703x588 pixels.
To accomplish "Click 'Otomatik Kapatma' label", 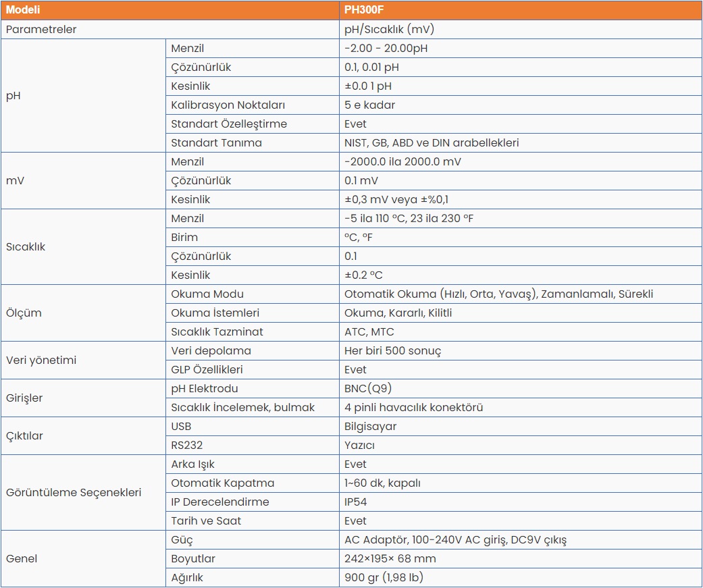I will [222, 483].
